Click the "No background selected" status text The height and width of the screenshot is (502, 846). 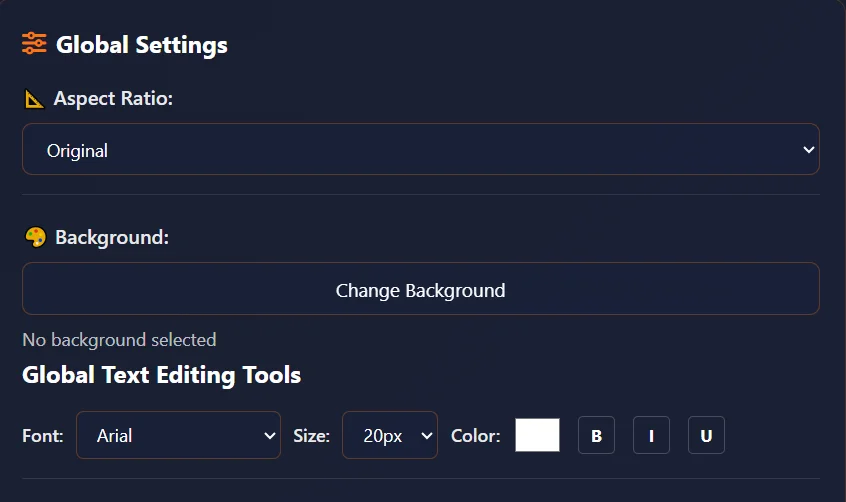[x=119, y=340]
